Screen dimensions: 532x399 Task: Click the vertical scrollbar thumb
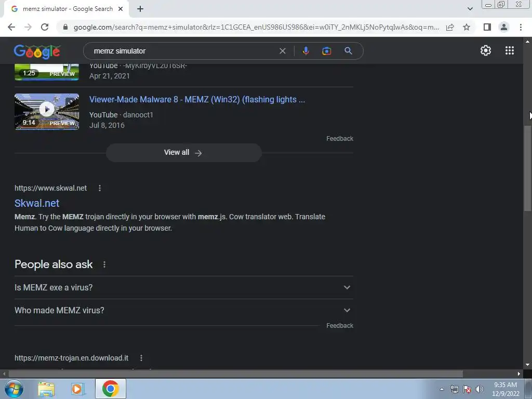527,168
